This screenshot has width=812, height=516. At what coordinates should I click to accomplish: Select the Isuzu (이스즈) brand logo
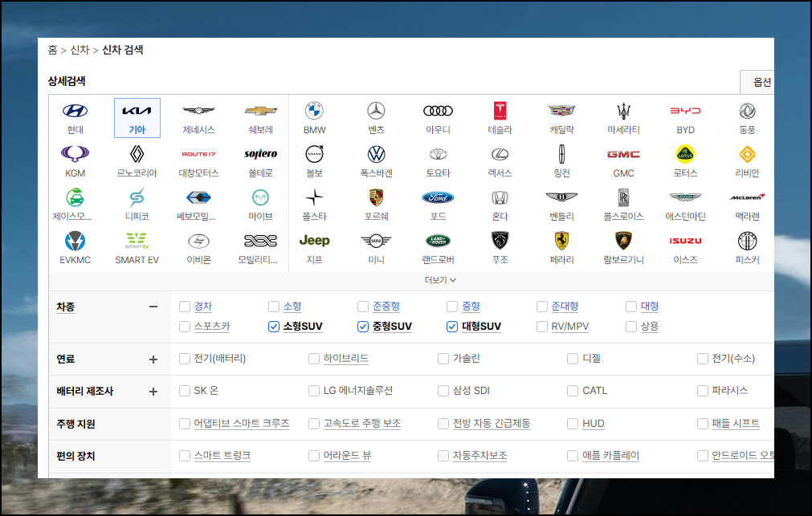click(685, 241)
